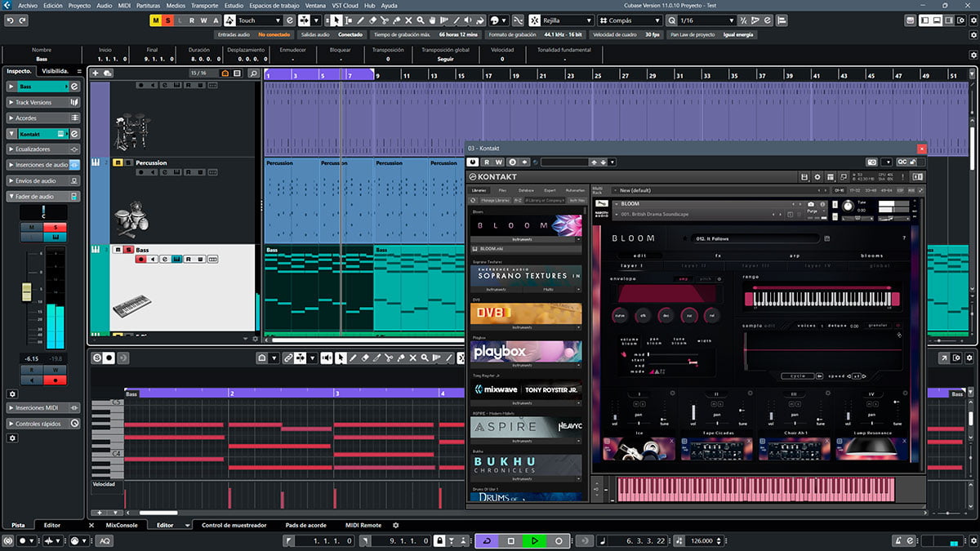Choose the Zoom magnifier tool in the main toolbar
The height and width of the screenshot is (551, 980).
(x=422, y=20)
